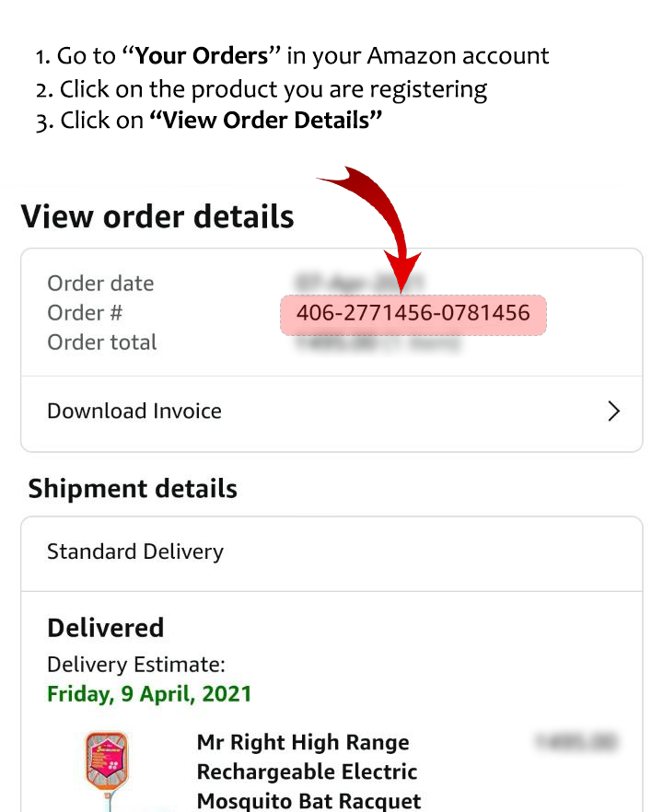Screen dimensions: 663x812
Task: Click the blurred order total value
Action: pyautogui.click(x=378, y=343)
